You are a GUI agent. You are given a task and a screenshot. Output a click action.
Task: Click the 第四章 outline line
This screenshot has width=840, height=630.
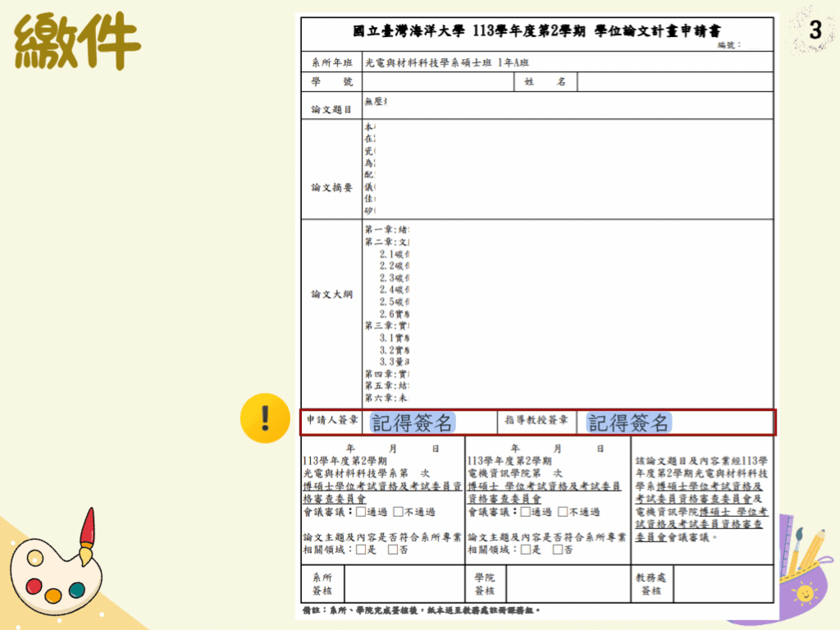tap(387, 374)
